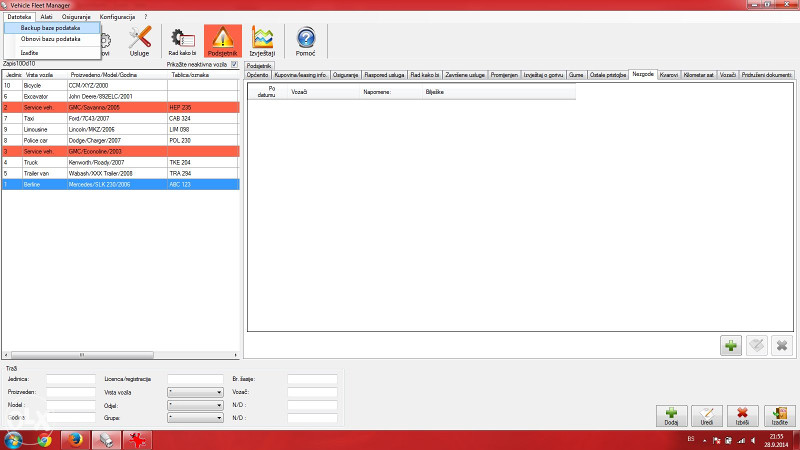Open the Grupe dropdown
The image size is (800, 450).
(195, 417)
